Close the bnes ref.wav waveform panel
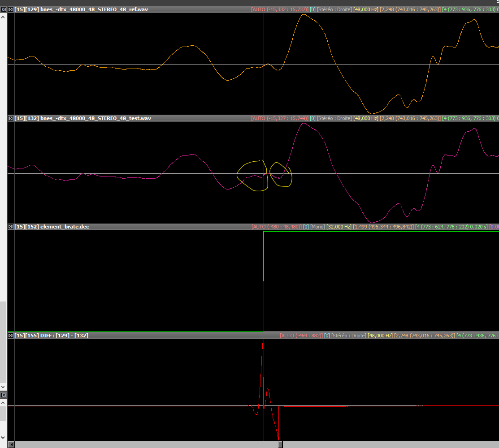The width and height of the screenshot is (499, 448). click(x=10, y=9)
